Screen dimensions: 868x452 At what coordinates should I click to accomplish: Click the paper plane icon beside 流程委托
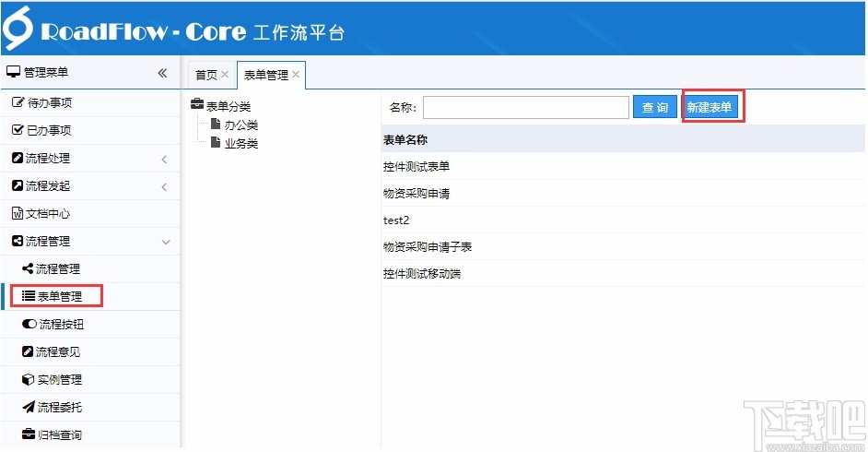click(x=29, y=407)
